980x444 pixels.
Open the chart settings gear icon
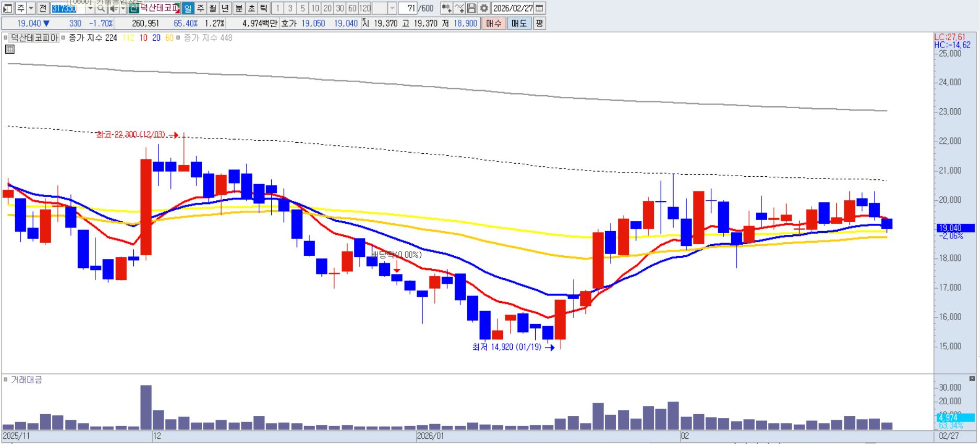[x=484, y=8]
